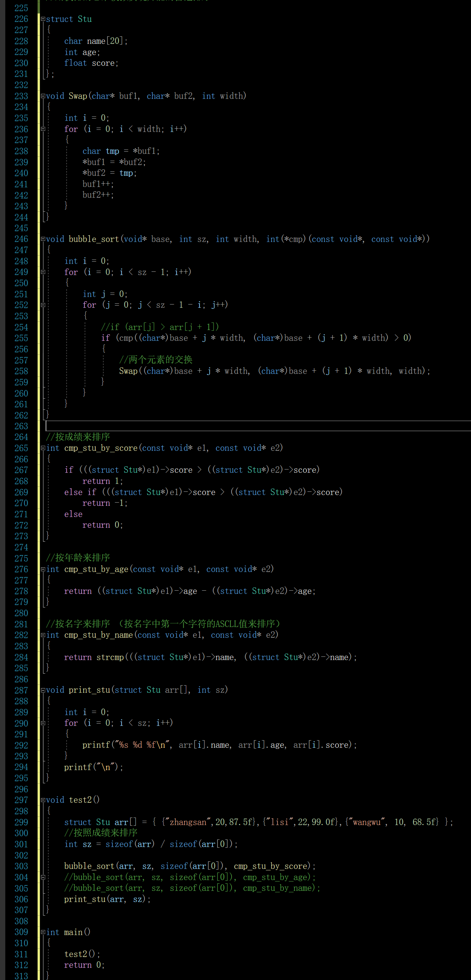Click the strcmp return statement
471x980 pixels.
tap(210, 657)
